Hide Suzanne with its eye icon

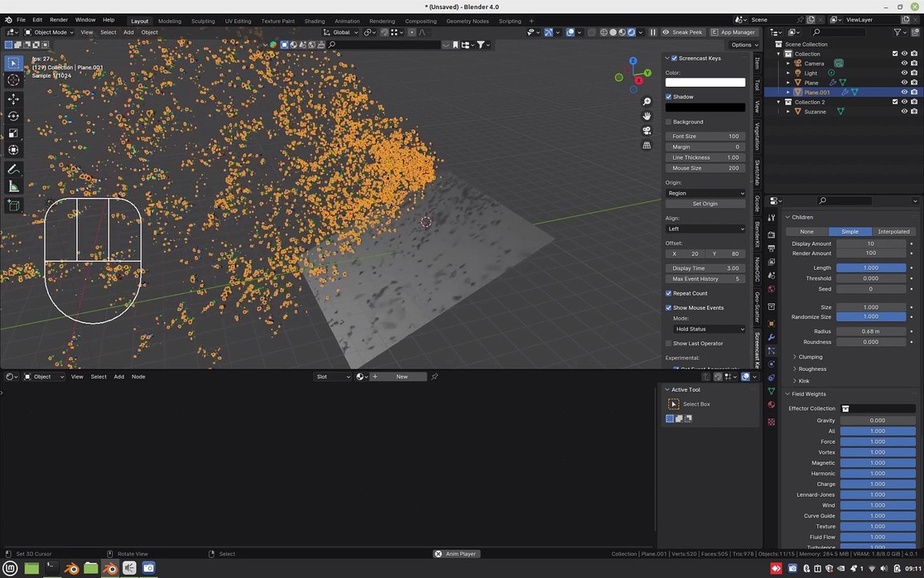pyautogui.click(x=905, y=112)
